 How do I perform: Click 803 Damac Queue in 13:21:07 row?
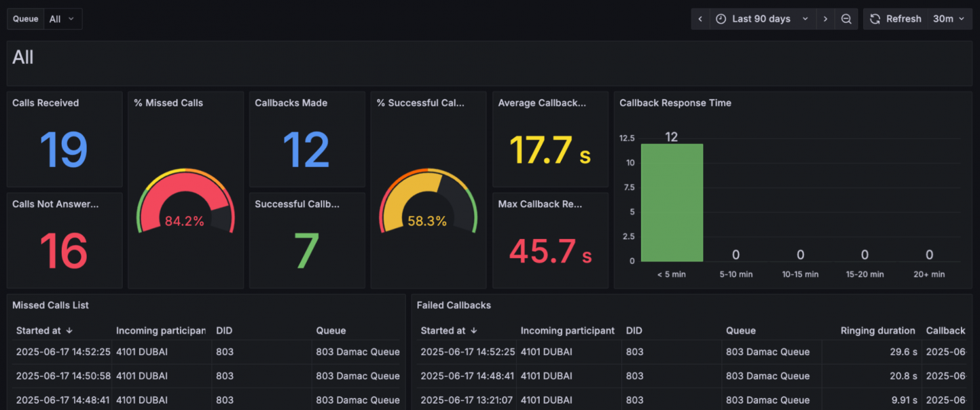tap(768, 400)
